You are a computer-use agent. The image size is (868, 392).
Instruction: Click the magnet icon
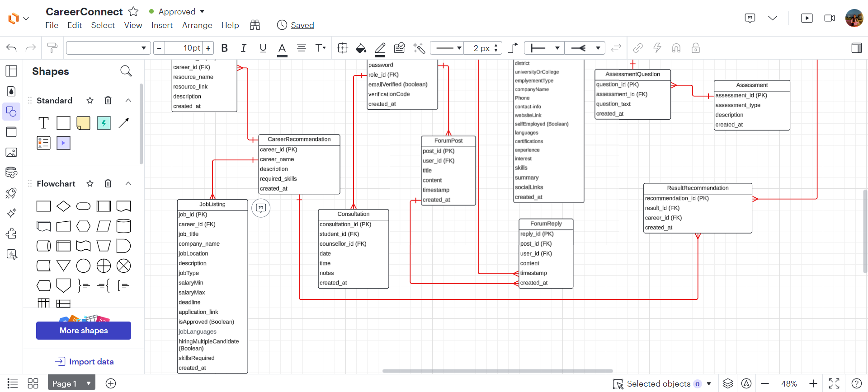pos(676,48)
